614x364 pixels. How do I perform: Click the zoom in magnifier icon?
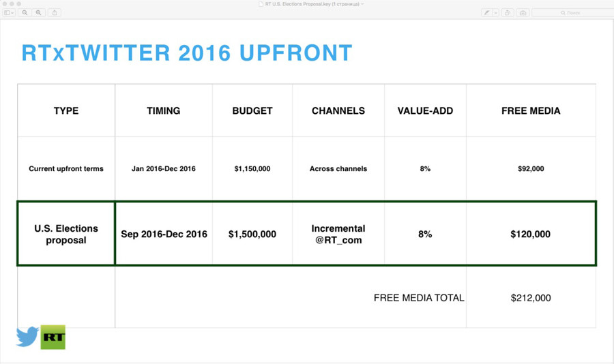click(38, 12)
